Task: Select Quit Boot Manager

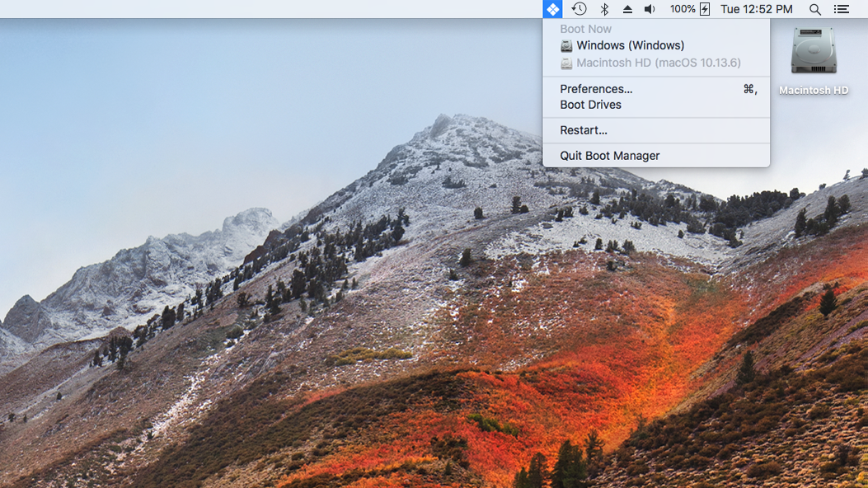Action: pos(656,156)
